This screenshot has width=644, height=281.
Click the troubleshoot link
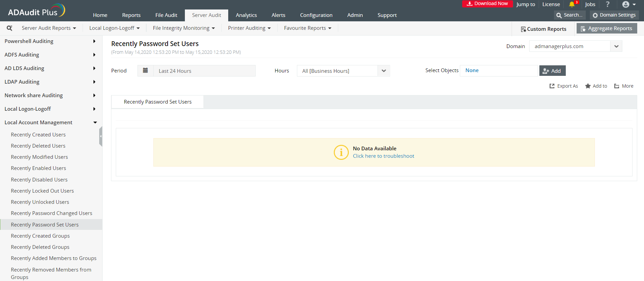pyautogui.click(x=384, y=156)
